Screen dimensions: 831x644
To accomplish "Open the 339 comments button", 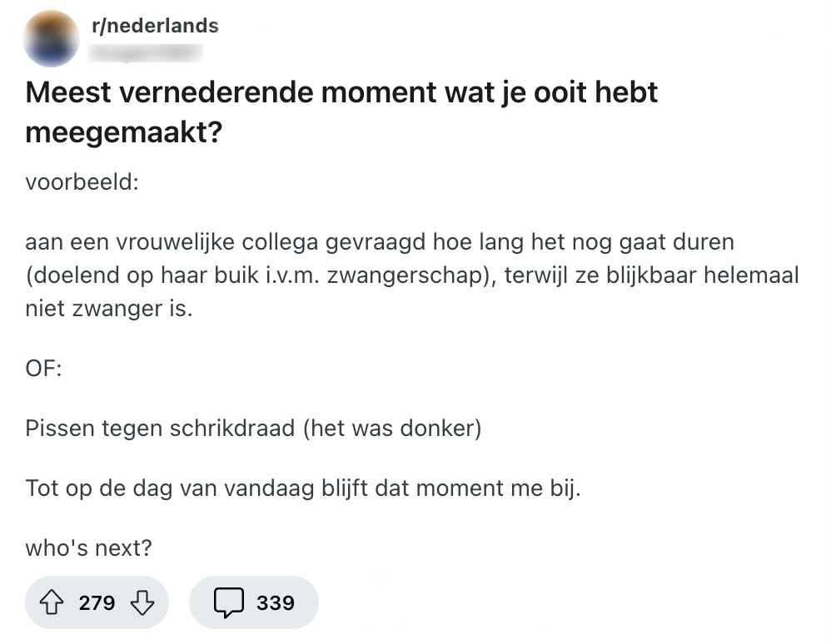I will [x=254, y=602].
